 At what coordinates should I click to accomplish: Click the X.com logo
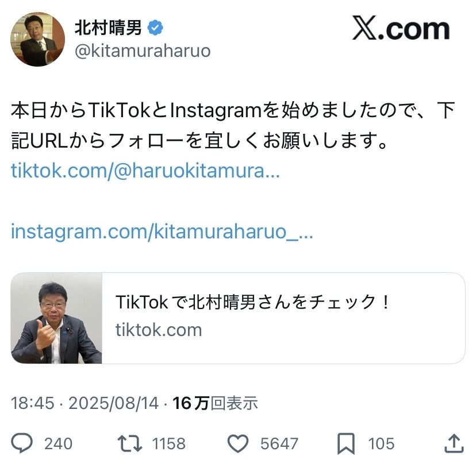click(401, 29)
